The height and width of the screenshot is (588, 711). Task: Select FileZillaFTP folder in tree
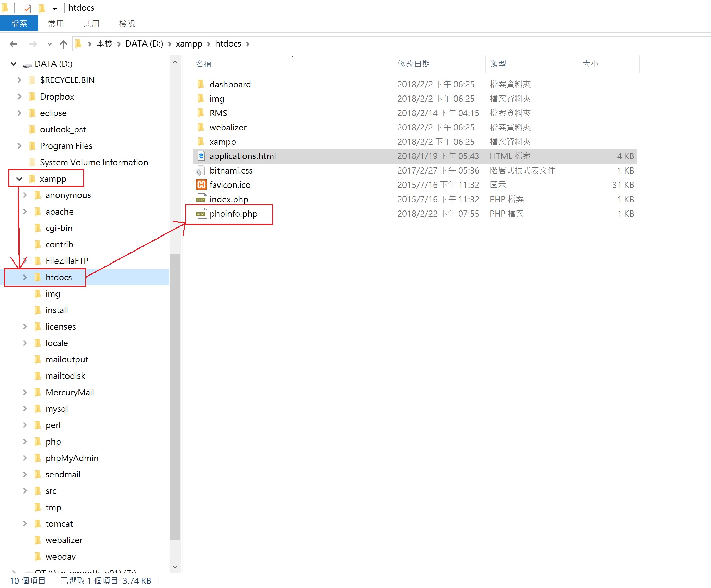point(67,261)
